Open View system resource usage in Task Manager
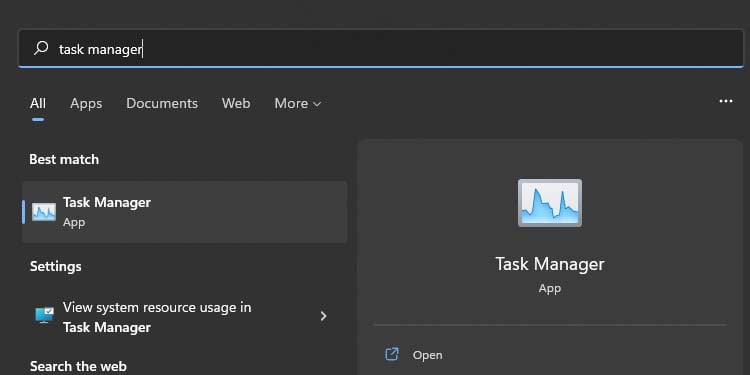Screen dimensions: 750x375 [185, 317]
